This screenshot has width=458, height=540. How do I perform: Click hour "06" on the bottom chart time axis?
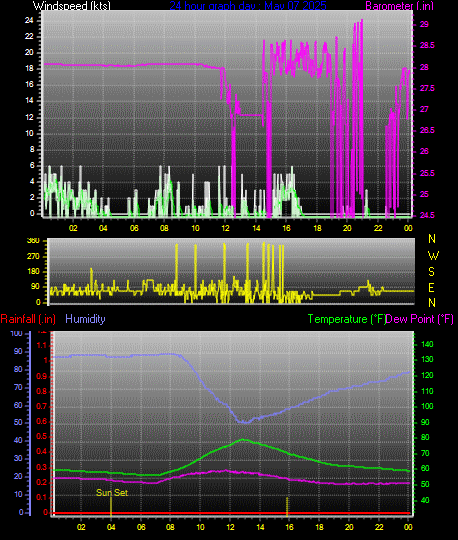pyautogui.click(x=141, y=527)
